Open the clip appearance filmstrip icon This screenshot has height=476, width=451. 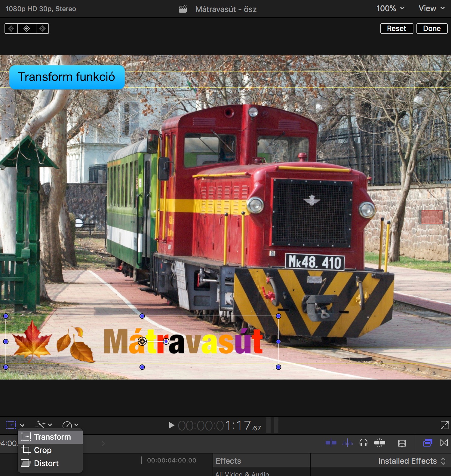(x=402, y=443)
